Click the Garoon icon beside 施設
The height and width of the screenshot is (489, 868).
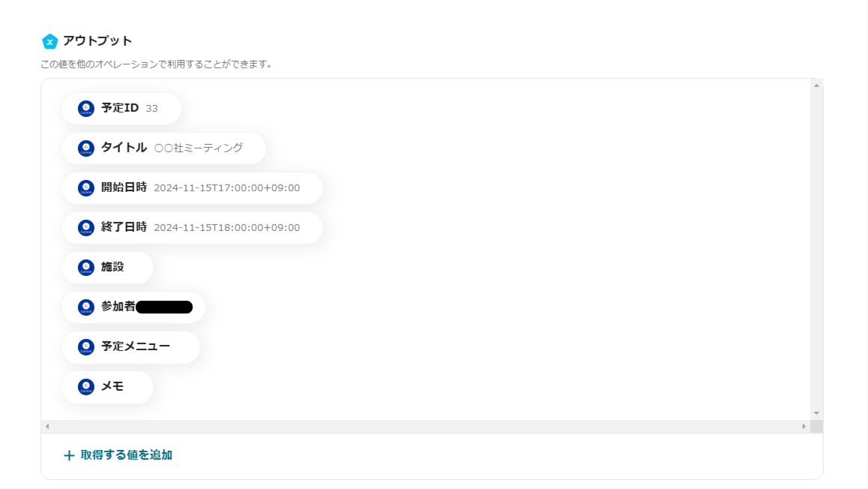click(x=85, y=268)
